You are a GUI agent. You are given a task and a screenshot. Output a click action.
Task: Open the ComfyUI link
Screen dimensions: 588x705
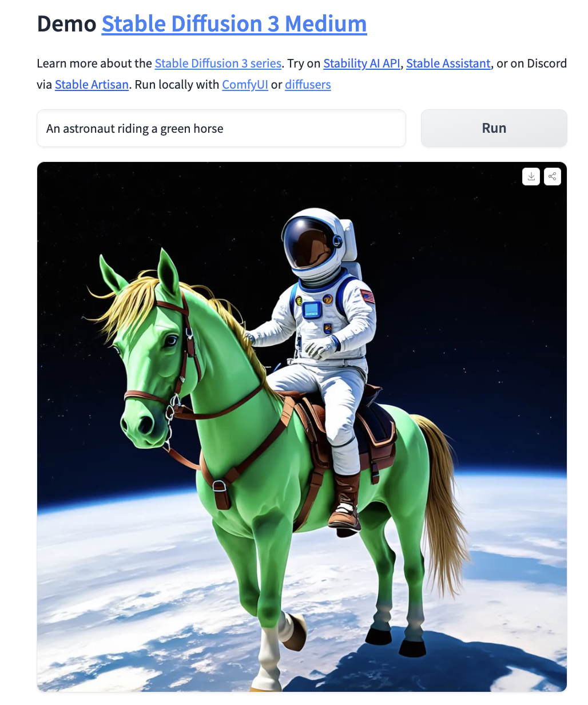tap(245, 85)
